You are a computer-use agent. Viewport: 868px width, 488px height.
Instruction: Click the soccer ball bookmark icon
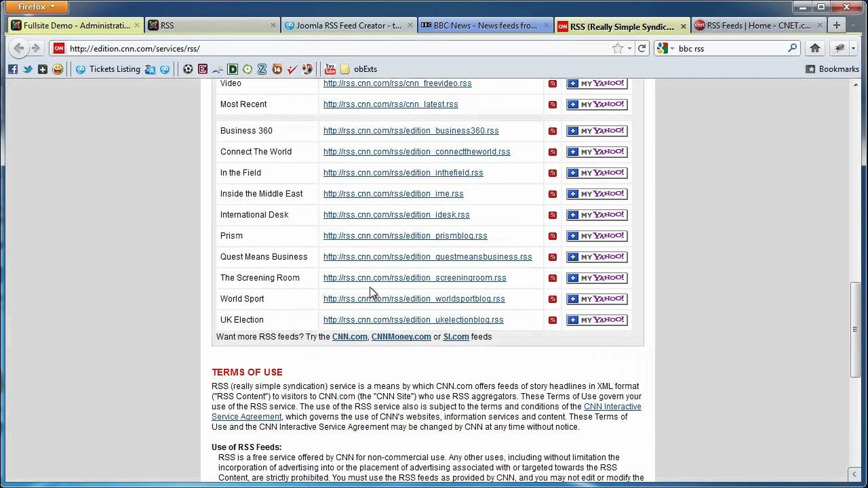pos(188,69)
